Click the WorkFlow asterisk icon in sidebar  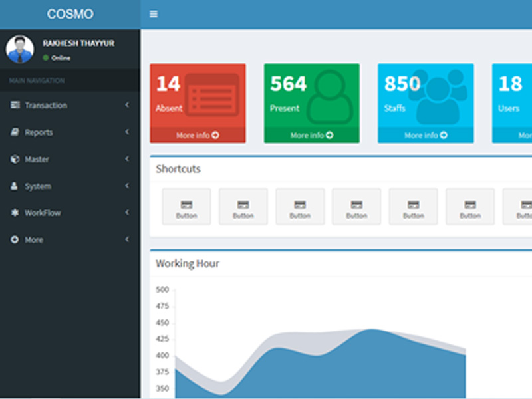[x=15, y=213]
